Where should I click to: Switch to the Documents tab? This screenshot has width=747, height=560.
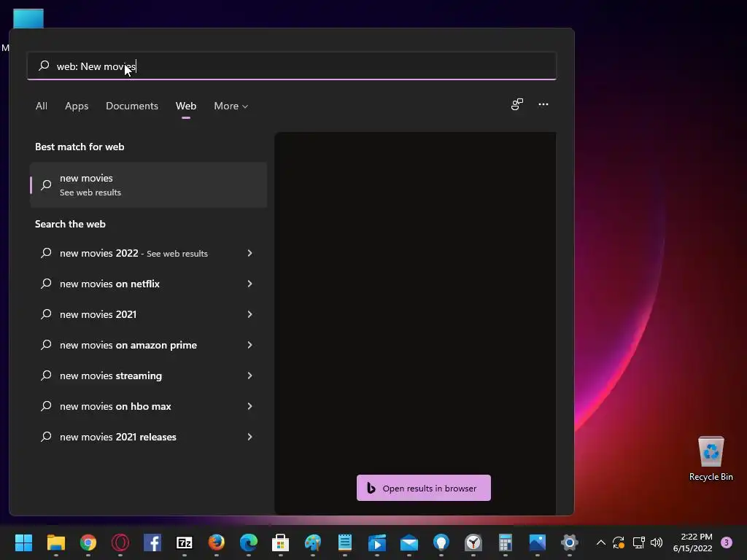[x=132, y=106]
